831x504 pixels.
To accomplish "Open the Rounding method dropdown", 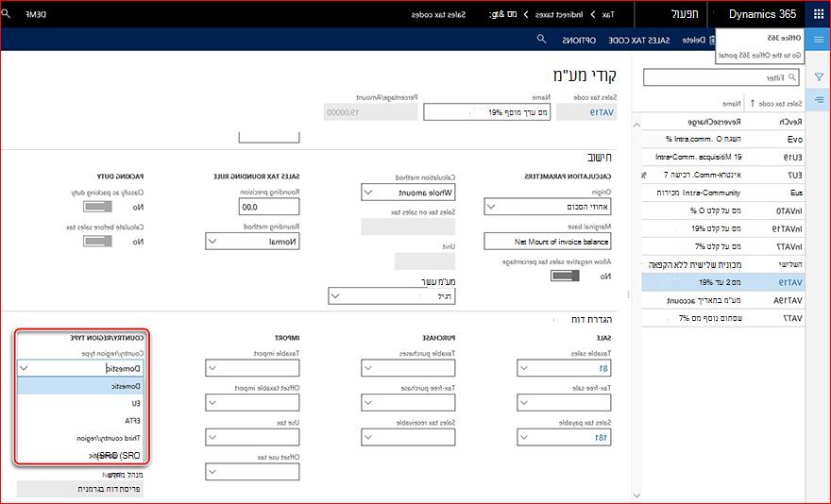I will (x=212, y=241).
